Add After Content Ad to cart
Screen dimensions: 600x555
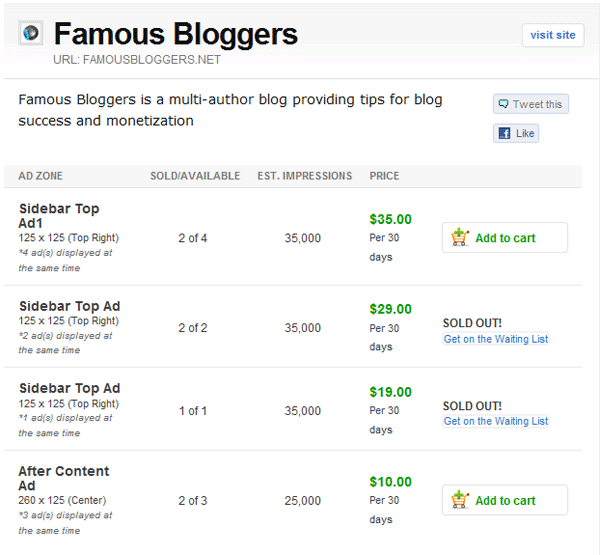[x=505, y=500]
